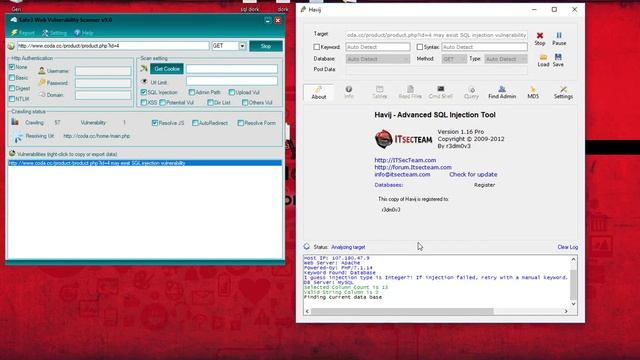Click the globe icon beside scanner URL field

click(11, 46)
